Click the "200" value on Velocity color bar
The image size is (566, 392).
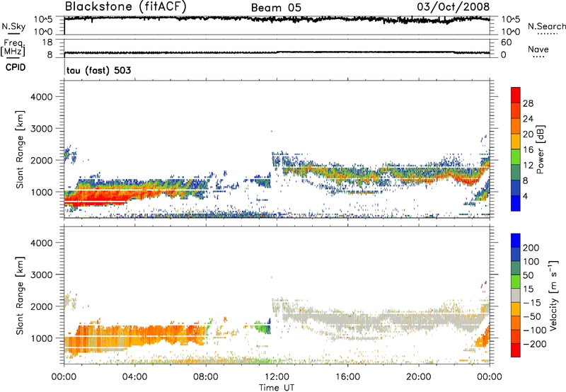531,248
